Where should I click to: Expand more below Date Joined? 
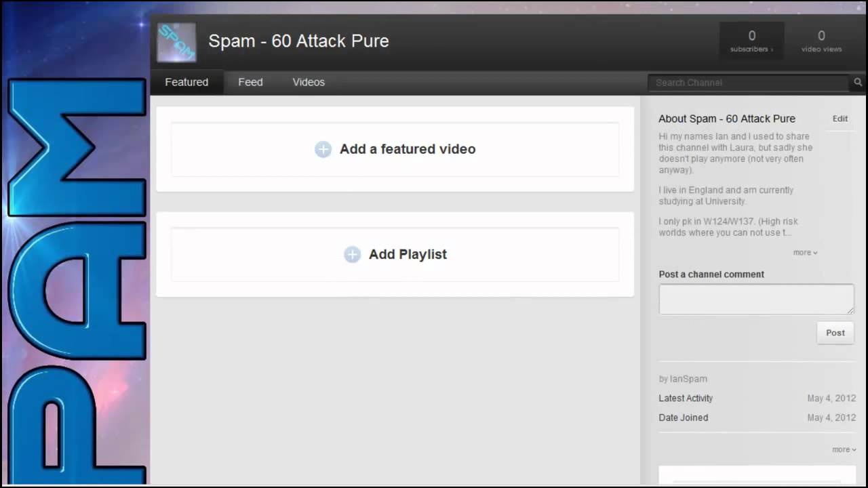click(844, 449)
